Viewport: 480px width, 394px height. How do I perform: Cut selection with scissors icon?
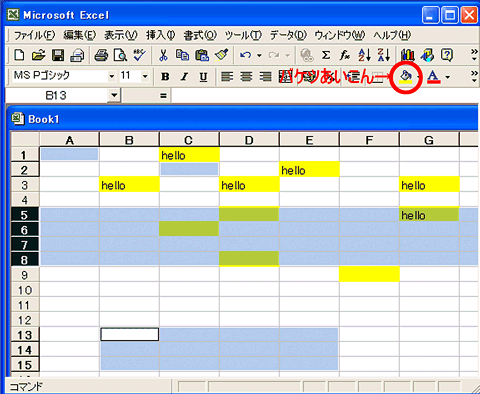163,55
